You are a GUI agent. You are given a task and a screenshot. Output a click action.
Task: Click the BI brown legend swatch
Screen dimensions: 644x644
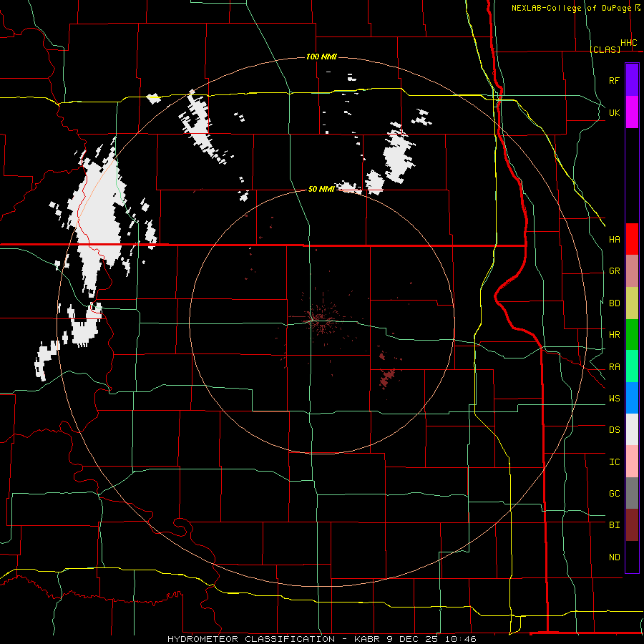pyautogui.click(x=632, y=525)
